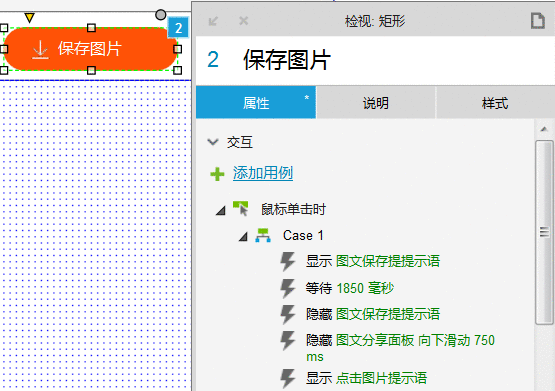
Task: Select action 显示 图文保存提提示语
Action: coord(373,261)
